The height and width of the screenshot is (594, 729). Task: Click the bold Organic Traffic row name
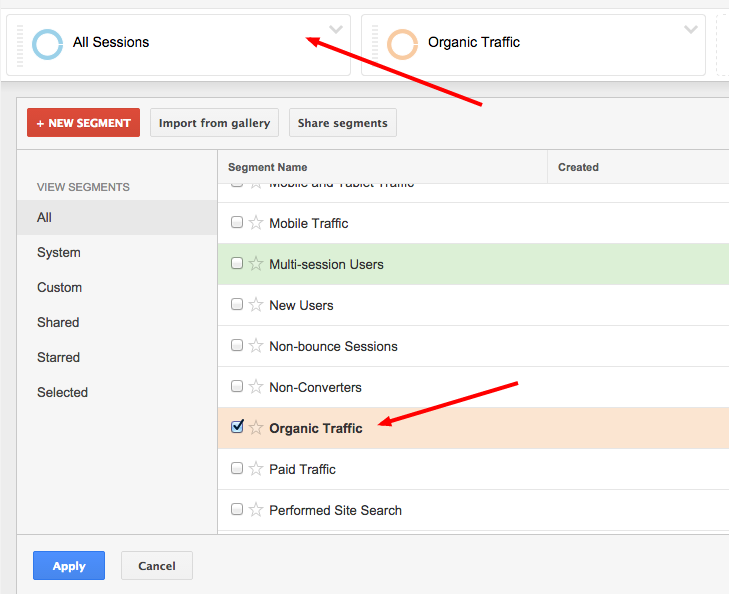[316, 428]
